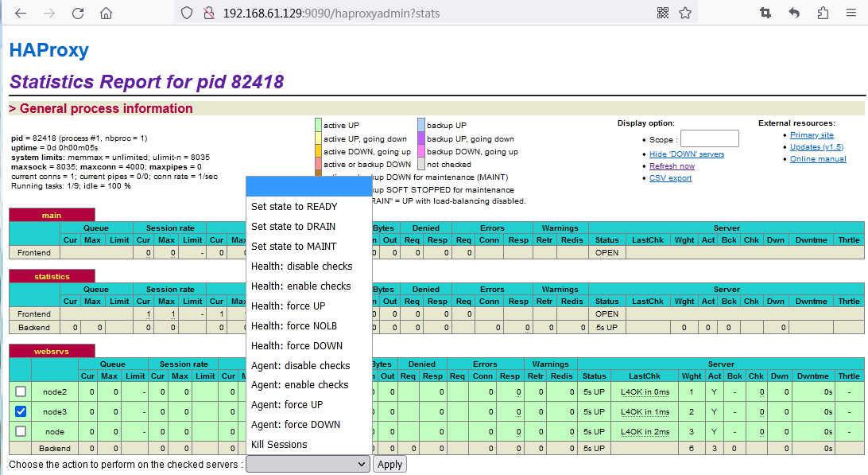868x475 pixels.
Task: Click L4OK in 1ms for node3
Action: [x=645, y=412]
